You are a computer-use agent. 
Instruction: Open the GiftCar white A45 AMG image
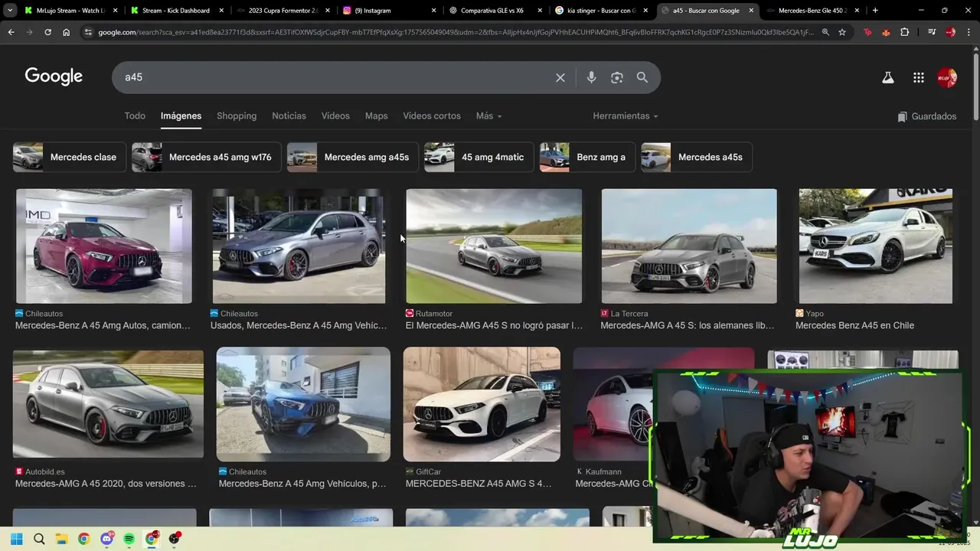click(x=482, y=404)
